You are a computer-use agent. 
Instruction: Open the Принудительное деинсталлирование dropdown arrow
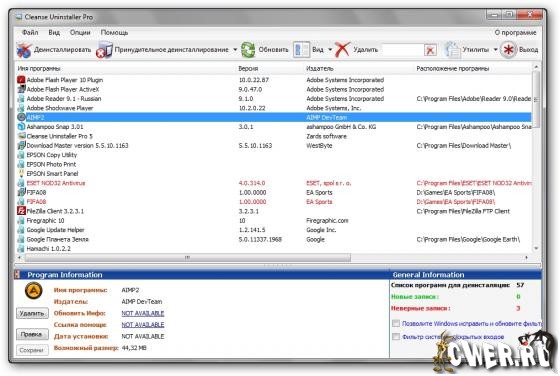(235, 50)
